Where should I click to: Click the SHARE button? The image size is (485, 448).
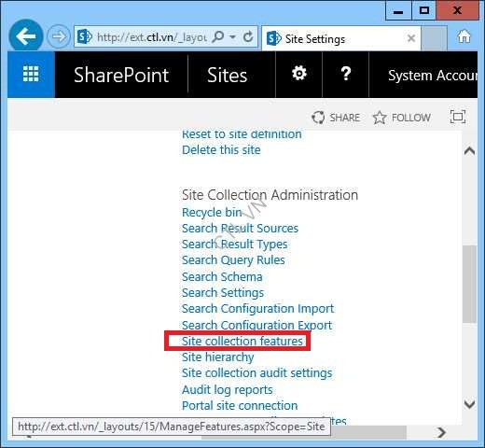coord(336,118)
